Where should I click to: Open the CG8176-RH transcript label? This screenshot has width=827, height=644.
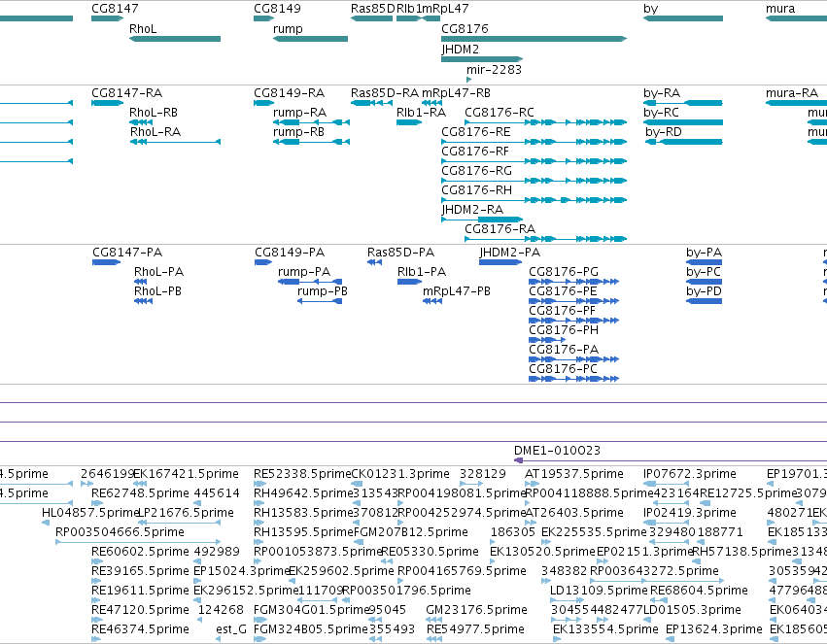click(477, 190)
